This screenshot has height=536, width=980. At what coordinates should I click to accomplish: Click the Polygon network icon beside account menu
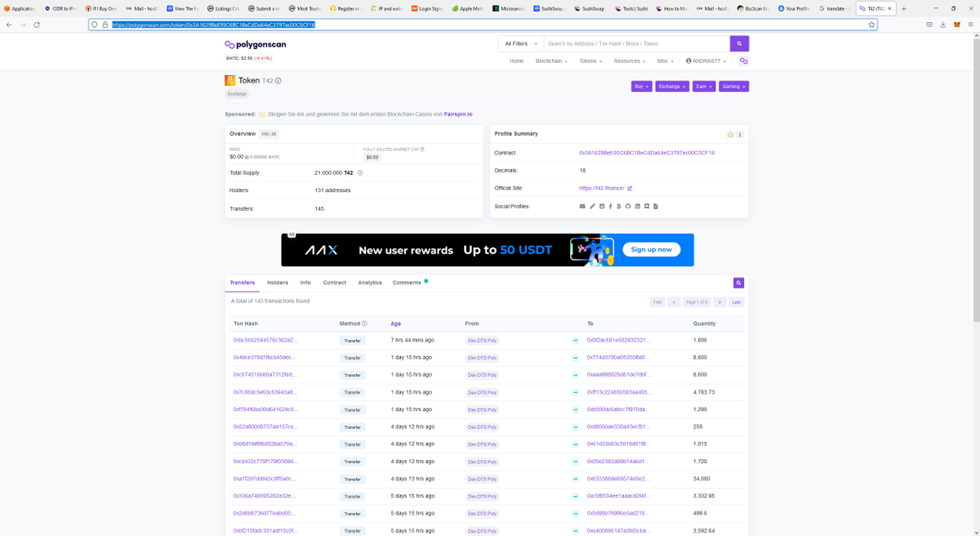tap(743, 61)
